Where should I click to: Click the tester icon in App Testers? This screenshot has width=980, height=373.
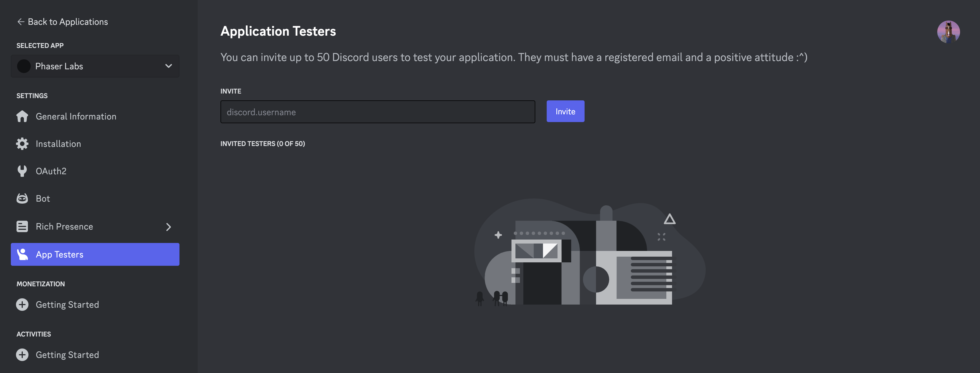pos(23,254)
